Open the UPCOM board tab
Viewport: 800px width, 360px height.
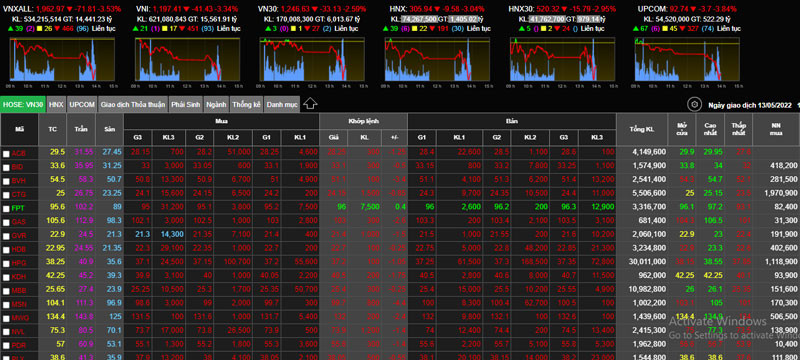coord(82,105)
